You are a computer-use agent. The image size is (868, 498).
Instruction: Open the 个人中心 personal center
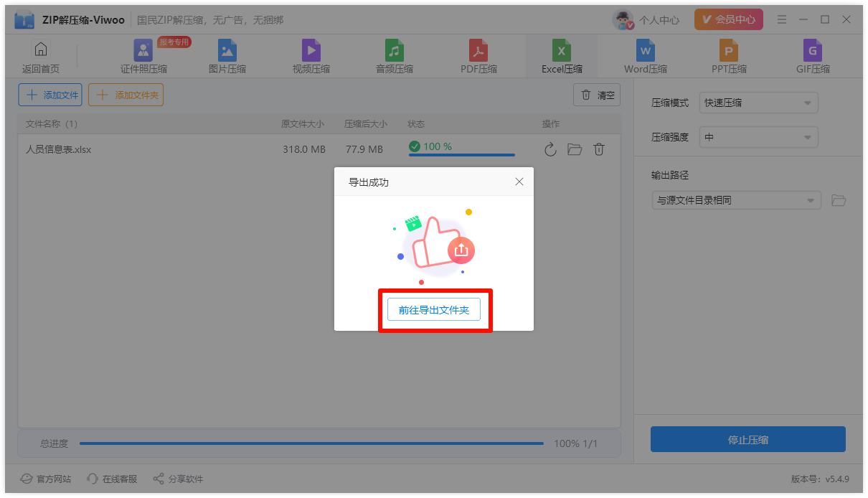pos(646,20)
